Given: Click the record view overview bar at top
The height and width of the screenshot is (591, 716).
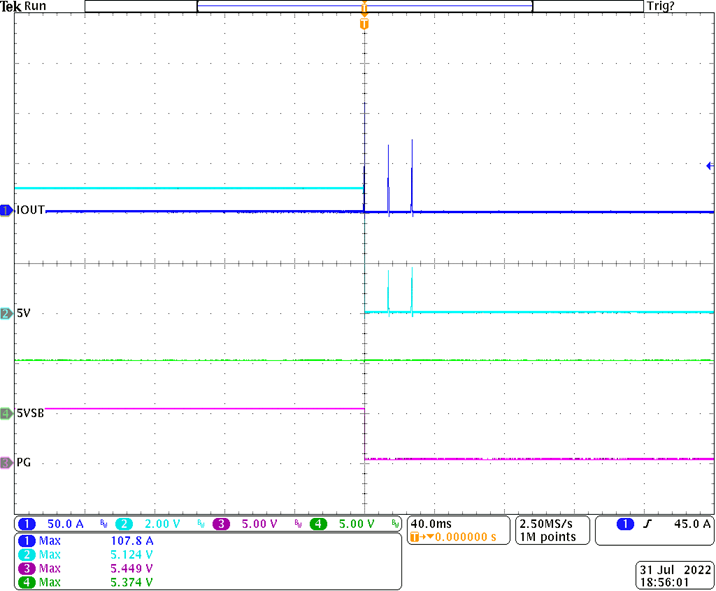Looking at the screenshot, I should coord(364,6).
